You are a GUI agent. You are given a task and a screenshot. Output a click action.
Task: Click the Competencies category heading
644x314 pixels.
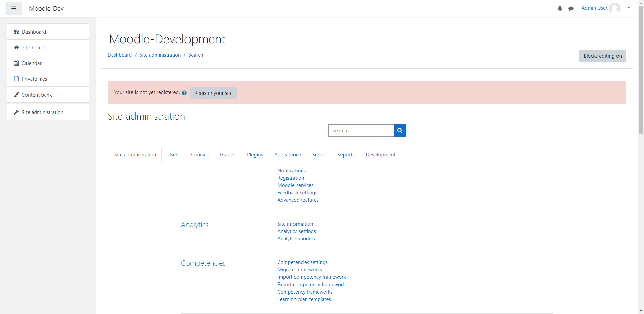pos(203,263)
